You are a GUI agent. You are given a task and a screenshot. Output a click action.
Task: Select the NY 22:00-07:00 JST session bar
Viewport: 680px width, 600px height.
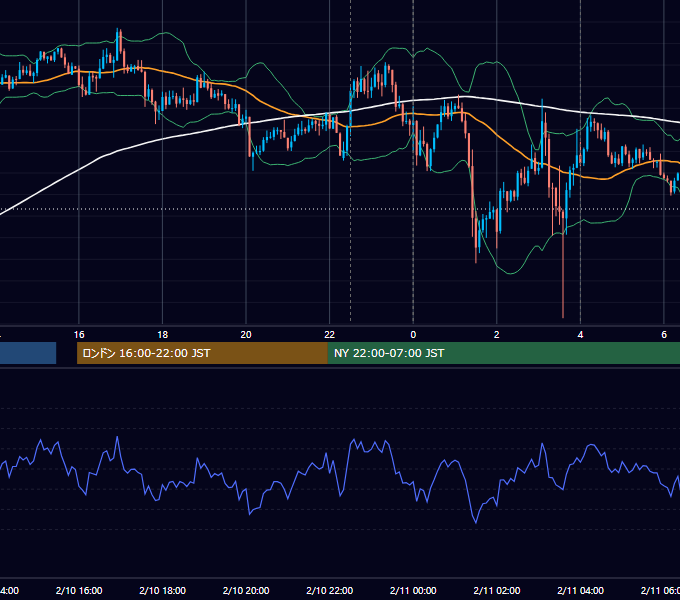click(x=504, y=353)
